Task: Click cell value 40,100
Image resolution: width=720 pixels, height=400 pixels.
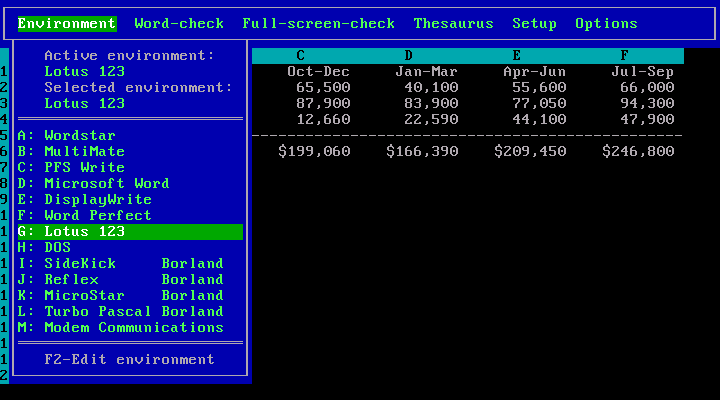Action: (431, 88)
